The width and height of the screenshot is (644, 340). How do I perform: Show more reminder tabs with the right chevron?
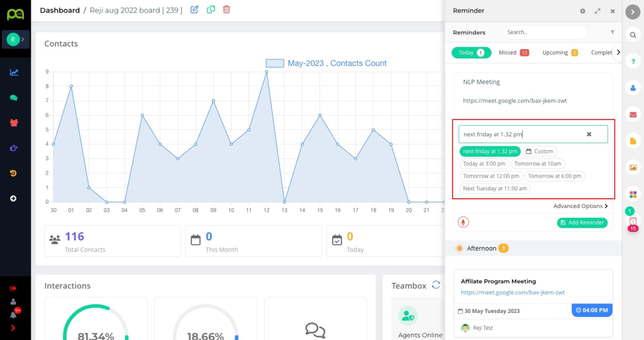(x=618, y=53)
